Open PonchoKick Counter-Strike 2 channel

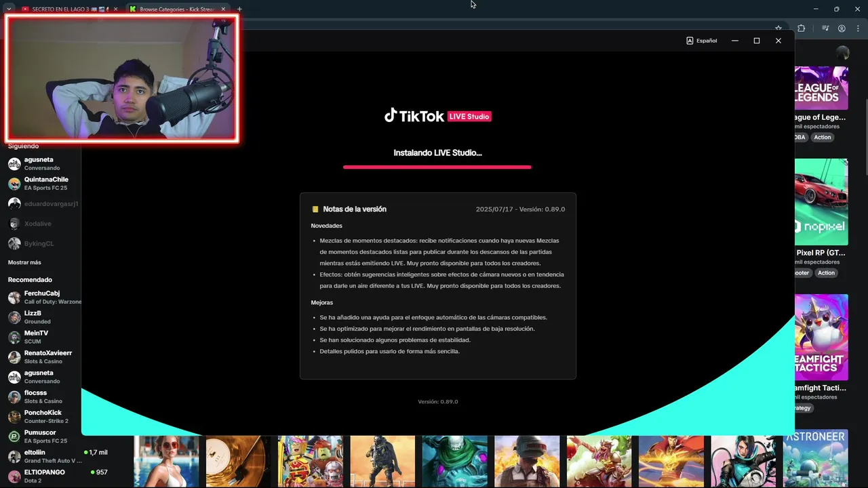[x=41, y=416]
